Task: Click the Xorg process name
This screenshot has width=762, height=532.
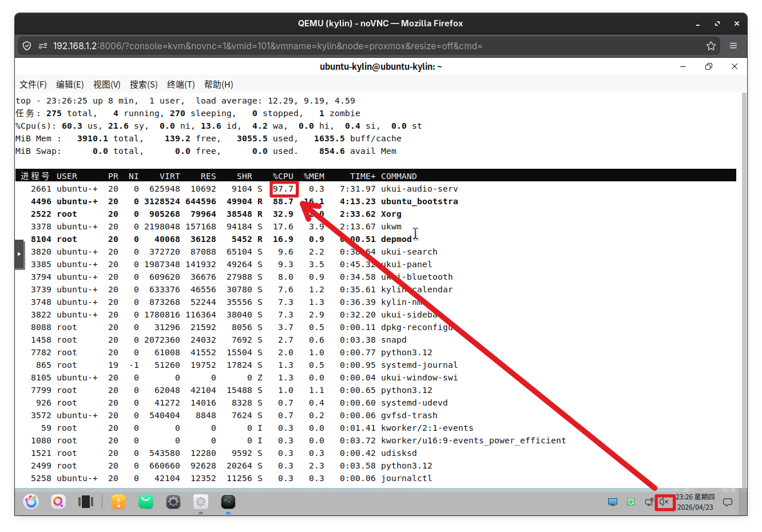Action: tap(391, 214)
